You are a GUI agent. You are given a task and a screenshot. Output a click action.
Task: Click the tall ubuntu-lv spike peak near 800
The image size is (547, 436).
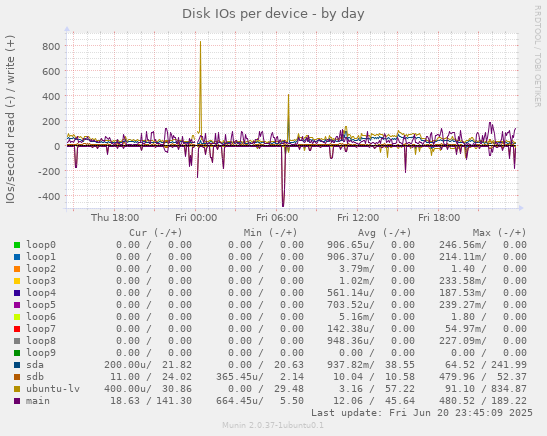(200, 42)
